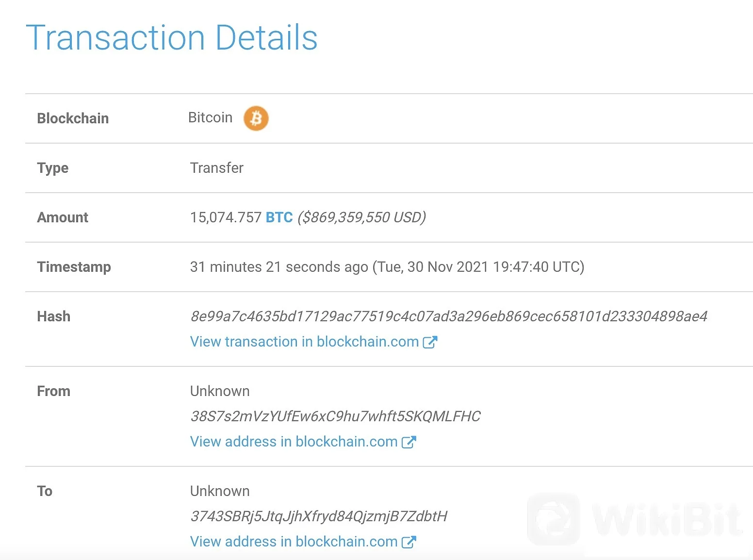Click the WikiBit watermark logo icon

[x=554, y=519]
